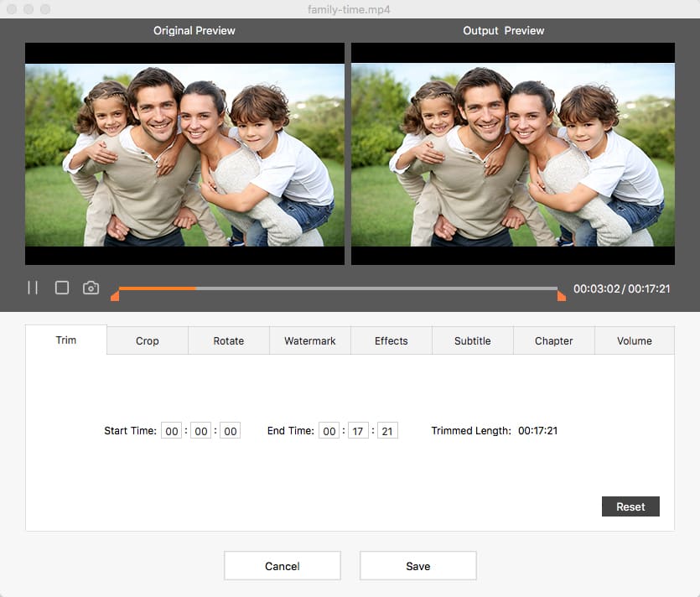Click the Cancel button
The height and width of the screenshot is (597, 700).
point(283,566)
